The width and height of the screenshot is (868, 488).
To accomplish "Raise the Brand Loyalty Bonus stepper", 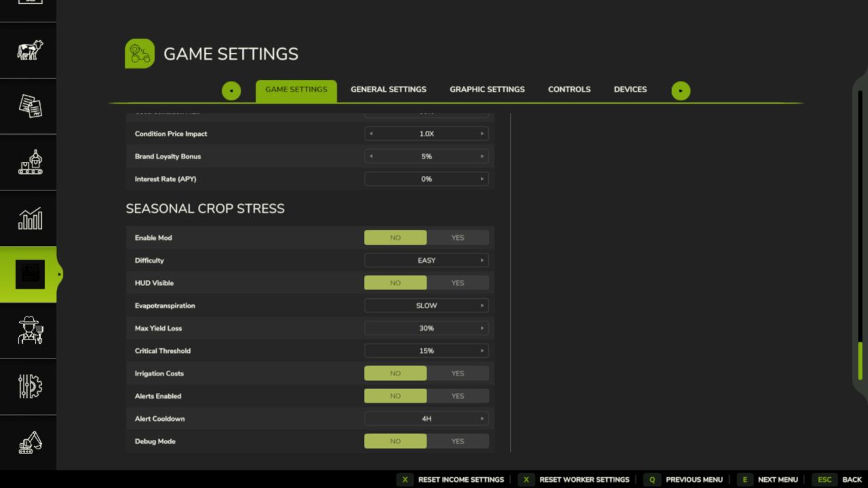I will [481, 156].
